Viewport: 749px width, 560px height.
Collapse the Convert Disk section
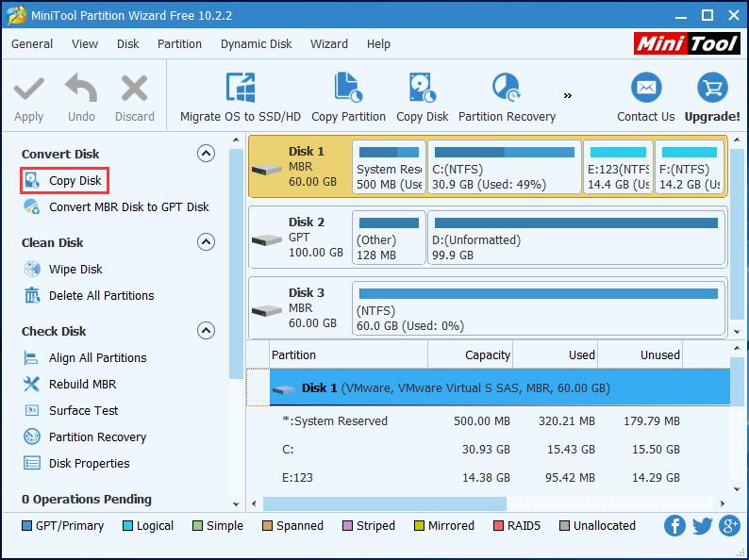coord(206,154)
